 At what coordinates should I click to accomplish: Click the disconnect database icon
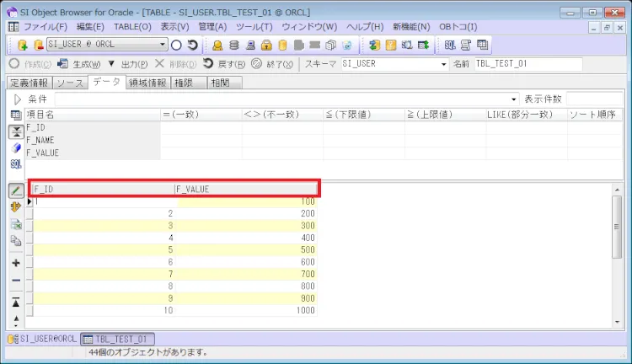(x=38, y=45)
